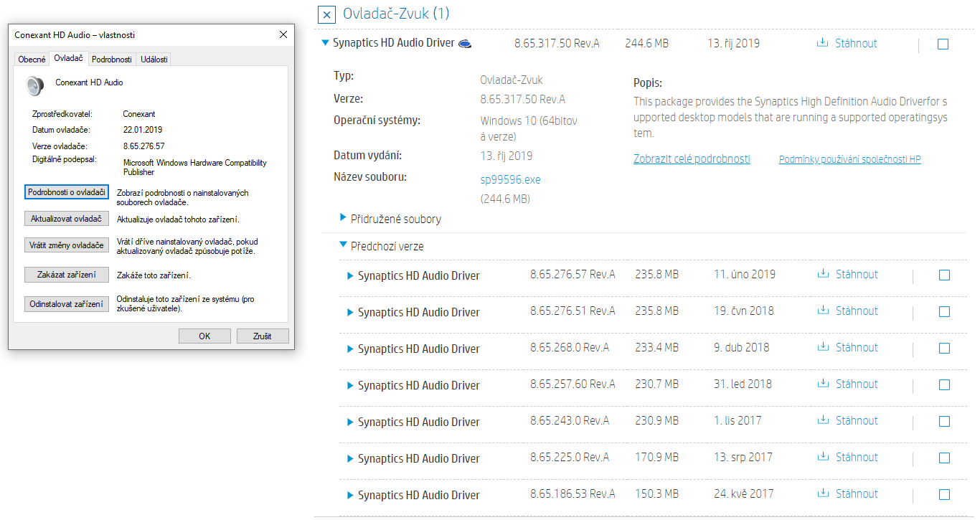Click the Conexant provider value in dialog
The height and width of the screenshot is (520, 980).
coord(139,114)
